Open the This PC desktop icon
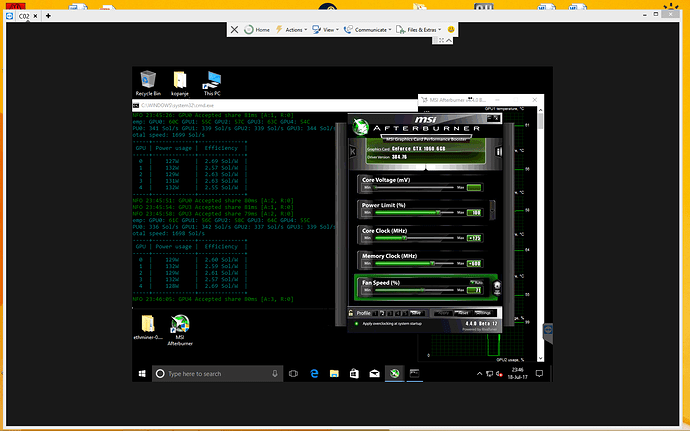690x431 pixels. (212, 81)
